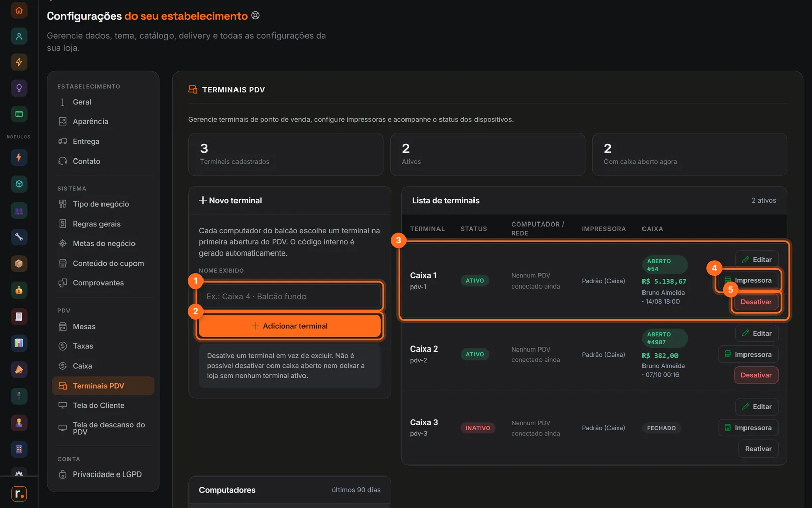
Task: Open Tela de descanso do PDV
Action: click(x=103, y=428)
